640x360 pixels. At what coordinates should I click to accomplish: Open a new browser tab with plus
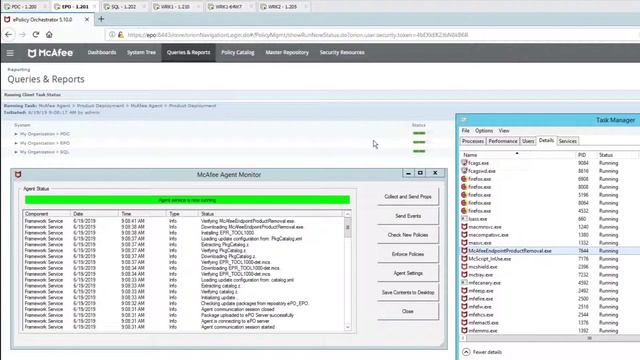coord(101,19)
